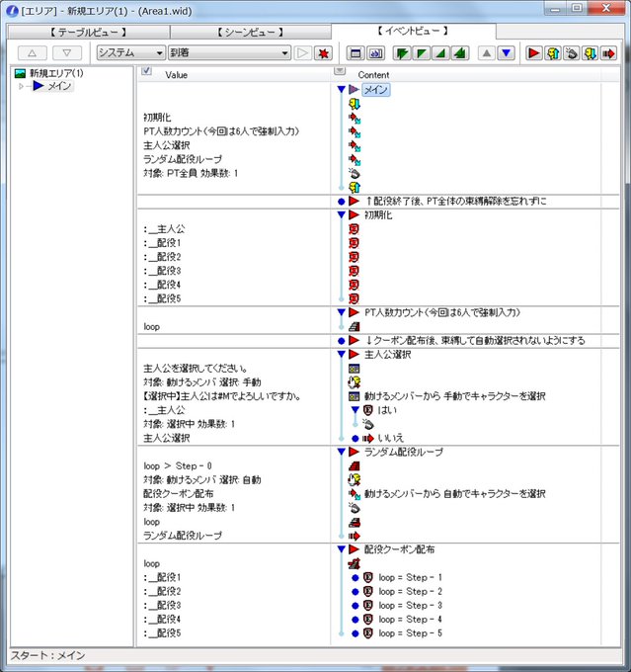Click the Content column header

(x=373, y=75)
